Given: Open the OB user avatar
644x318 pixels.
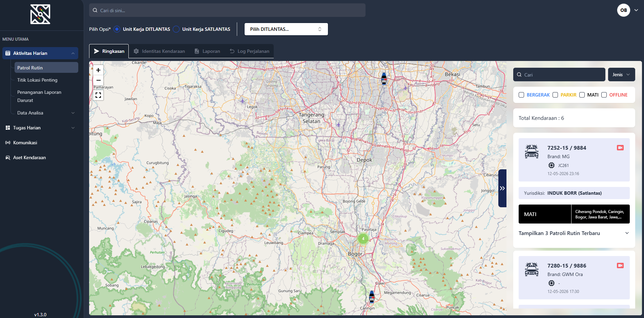Looking at the screenshot, I should (x=624, y=10).
